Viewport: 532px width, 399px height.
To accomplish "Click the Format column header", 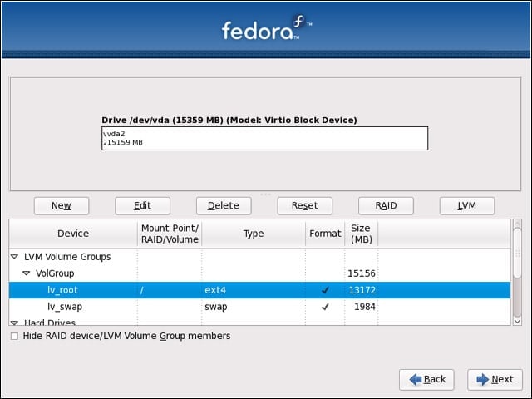I will click(325, 234).
